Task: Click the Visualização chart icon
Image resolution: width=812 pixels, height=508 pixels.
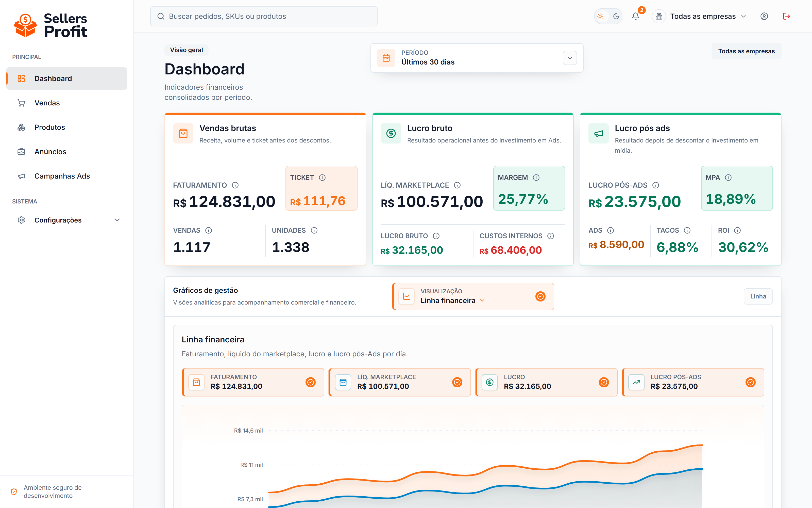Action: click(x=406, y=296)
